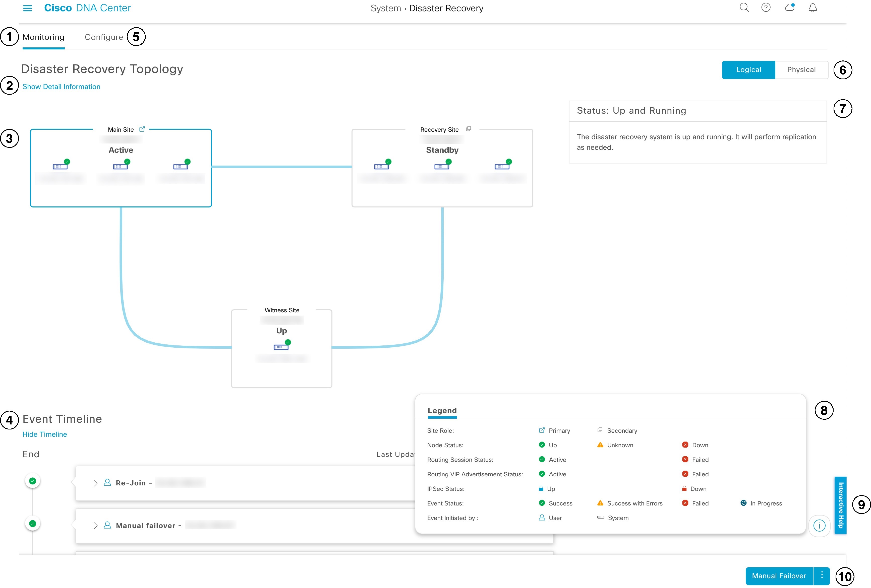Hide the Event Timeline

pos(45,434)
